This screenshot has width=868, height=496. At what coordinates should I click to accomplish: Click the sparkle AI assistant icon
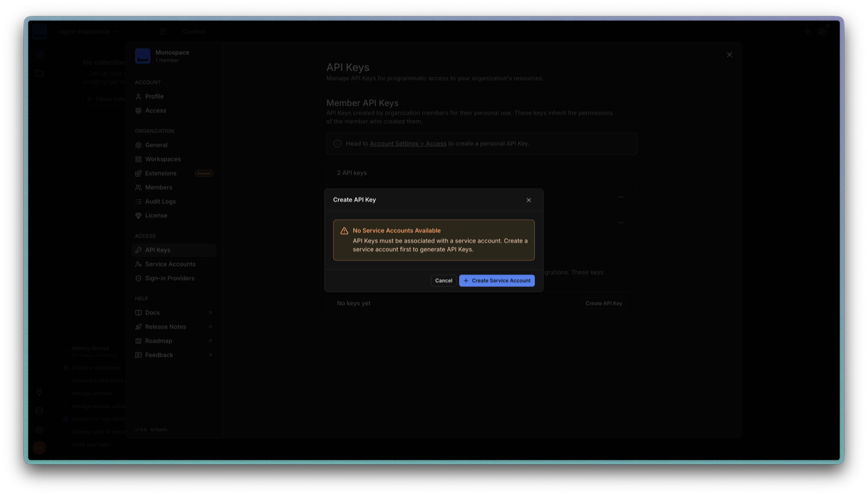pyautogui.click(x=808, y=31)
